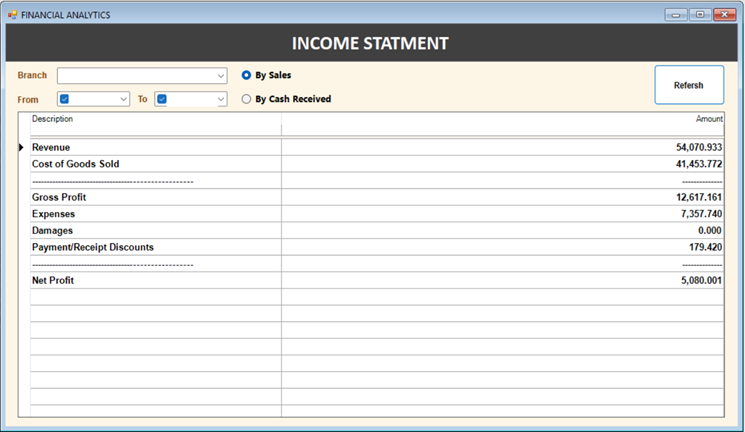
Task: Click the Revenue amount 54,070.933
Action: coord(699,147)
